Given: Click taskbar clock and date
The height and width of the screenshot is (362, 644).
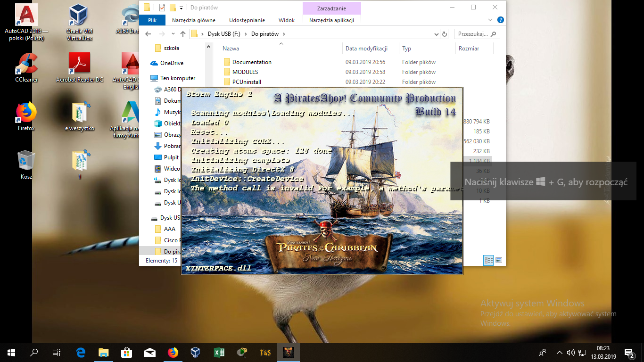Looking at the screenshot, I should 603,352.
